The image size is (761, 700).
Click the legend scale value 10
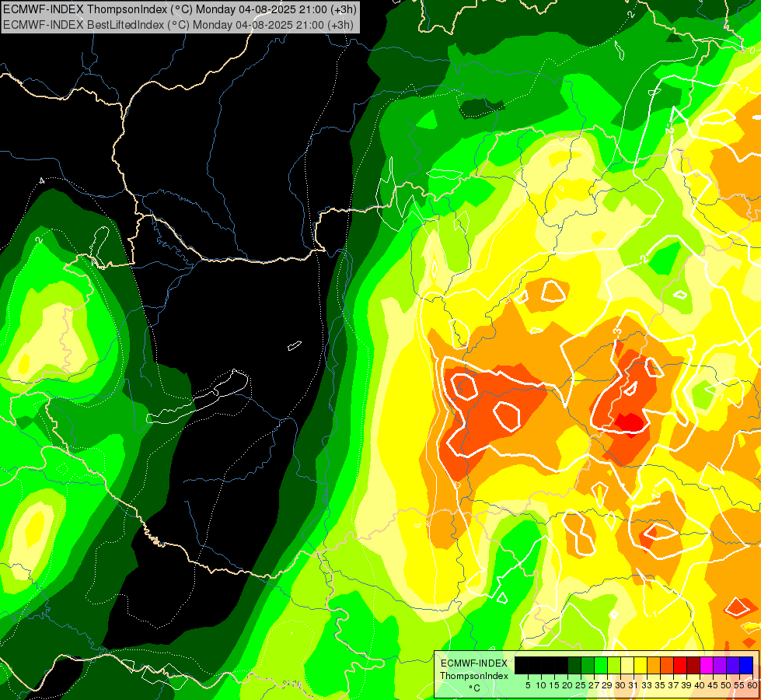tap(541, 685)
